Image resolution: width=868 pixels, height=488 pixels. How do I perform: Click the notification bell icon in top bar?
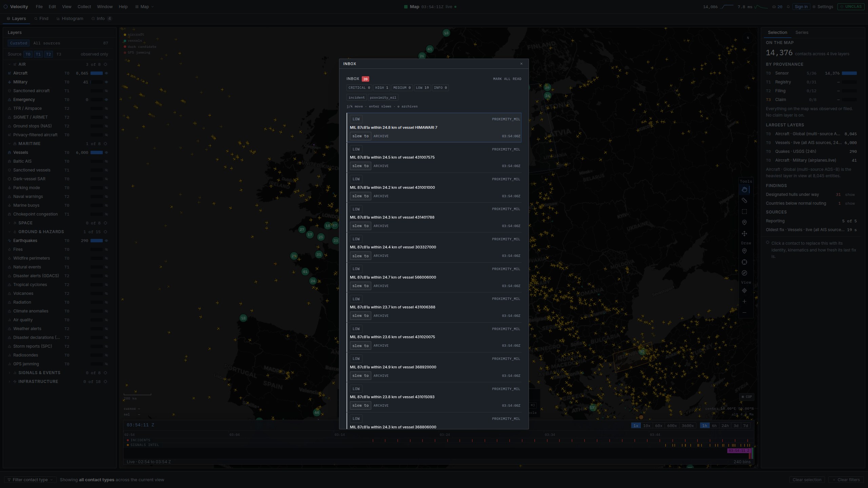tap(788, 7)
